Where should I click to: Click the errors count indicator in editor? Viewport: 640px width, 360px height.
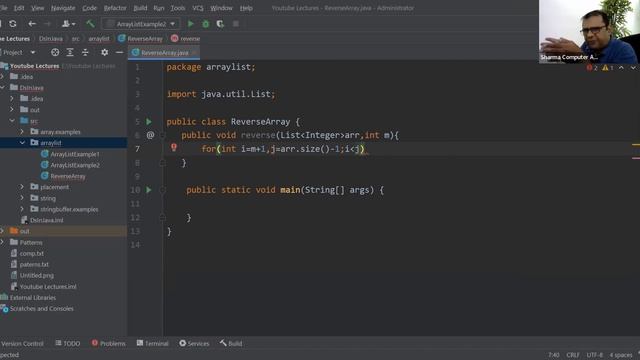point(592,68)
